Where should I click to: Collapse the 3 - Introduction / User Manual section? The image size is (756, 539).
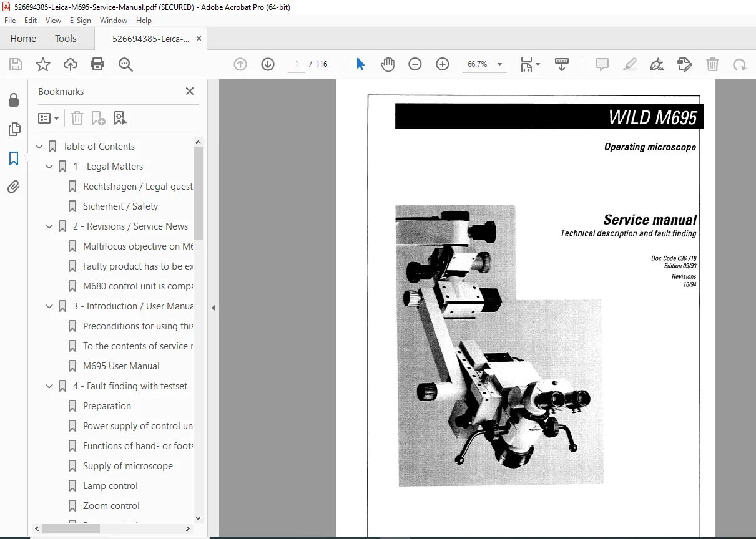[x=49, y=306]
